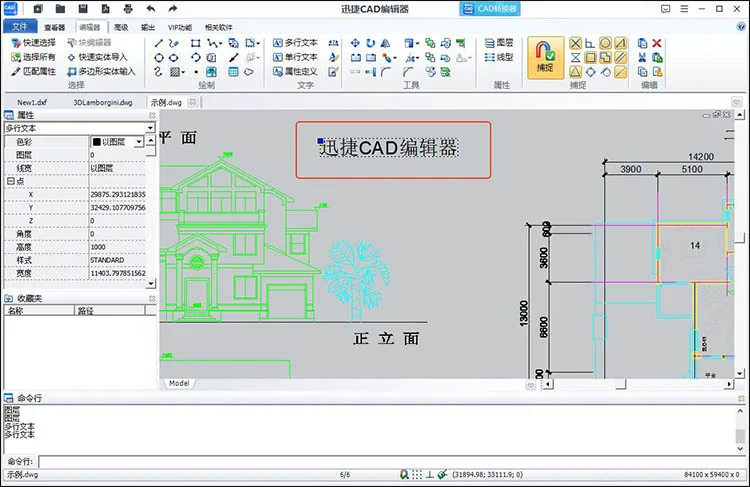Screen dimensions: 750x487
Task: Close the 示例.dwg tab with its X
Action: click(x=192, y=102)
